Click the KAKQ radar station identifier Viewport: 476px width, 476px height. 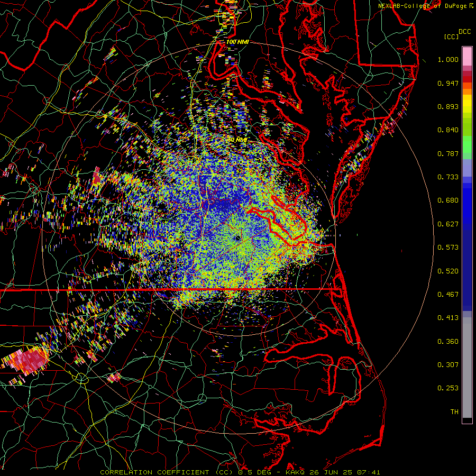coord(295,472)
